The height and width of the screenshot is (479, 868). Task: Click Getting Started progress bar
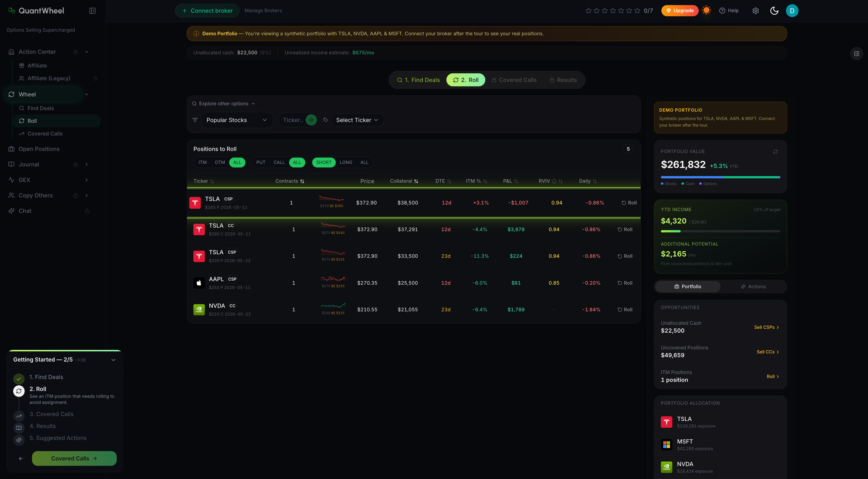65,351
